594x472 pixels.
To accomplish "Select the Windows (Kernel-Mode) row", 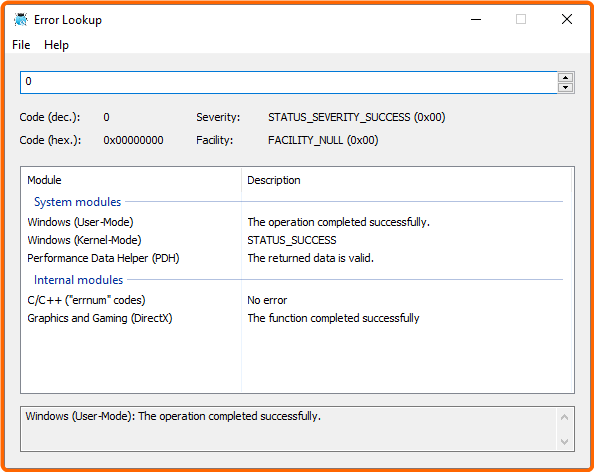I will click(297, 240).
